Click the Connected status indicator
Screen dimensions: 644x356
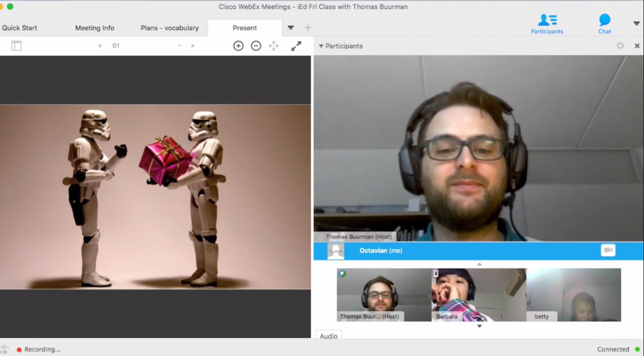(618, 349)
